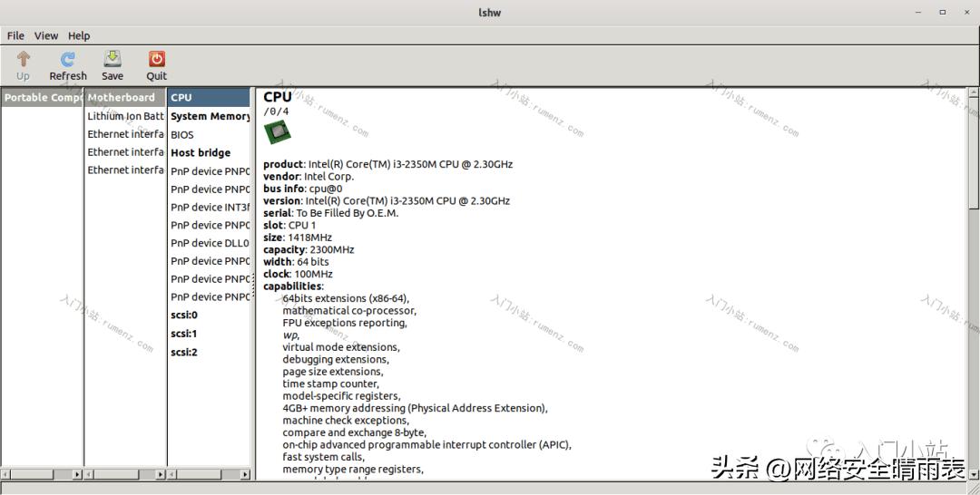Click "on-chip advanced programmable interrupt controller" line
Viewport: 980px width, 495px height.
pos(426,445)
